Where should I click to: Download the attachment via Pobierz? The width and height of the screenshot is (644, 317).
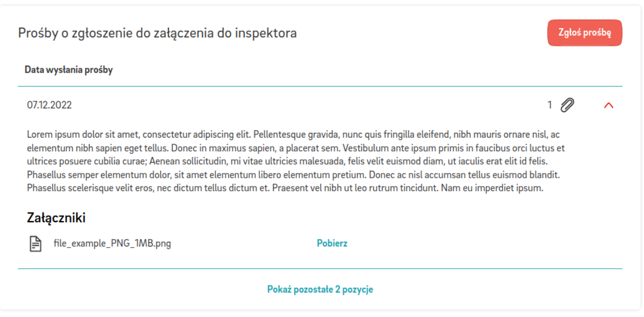pyautogui.click(x=331, y=243)
